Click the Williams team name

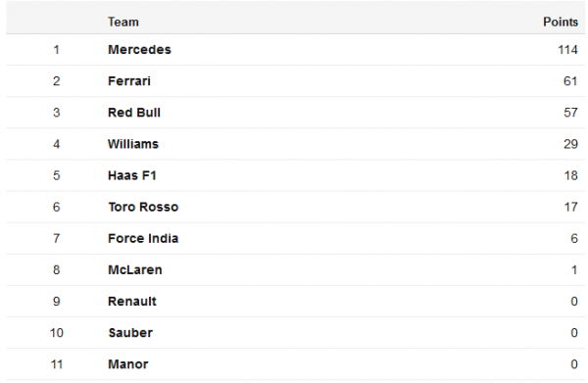[133, 144]
